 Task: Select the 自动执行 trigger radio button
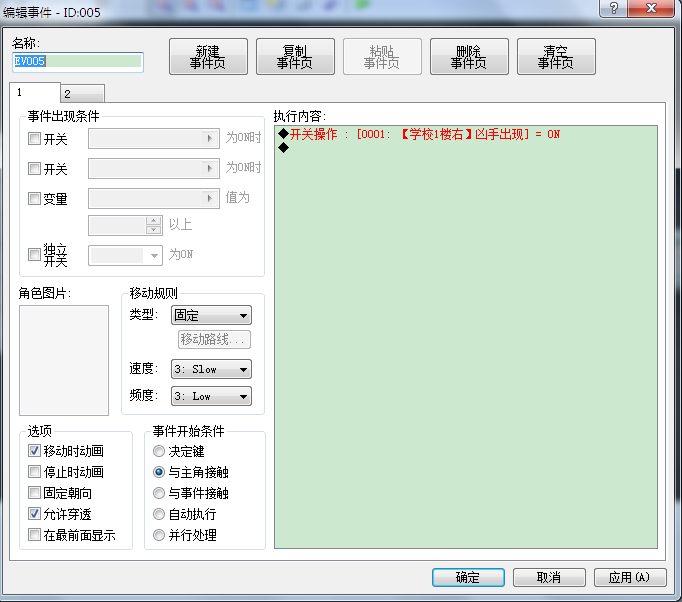pyautogui.click(x=159, y=514)
